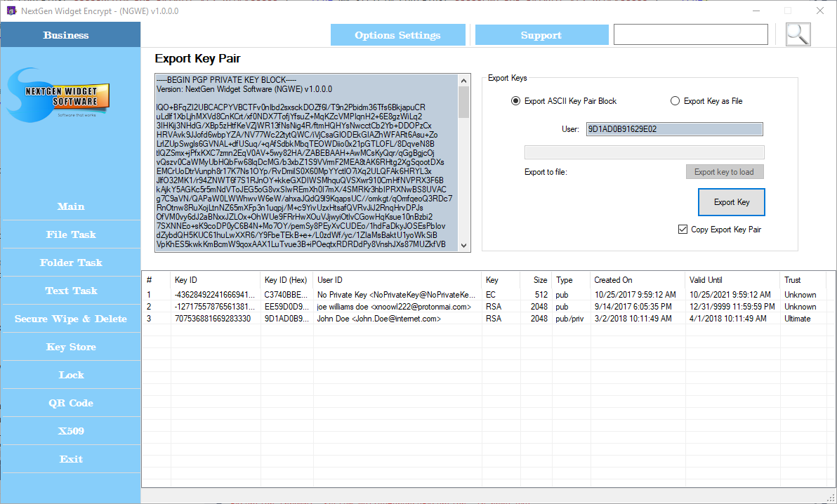Image resolution: width=837 pixels, height=504 pixels.
Task: Click the pub/priv type cell
Action: coord(570,319)
